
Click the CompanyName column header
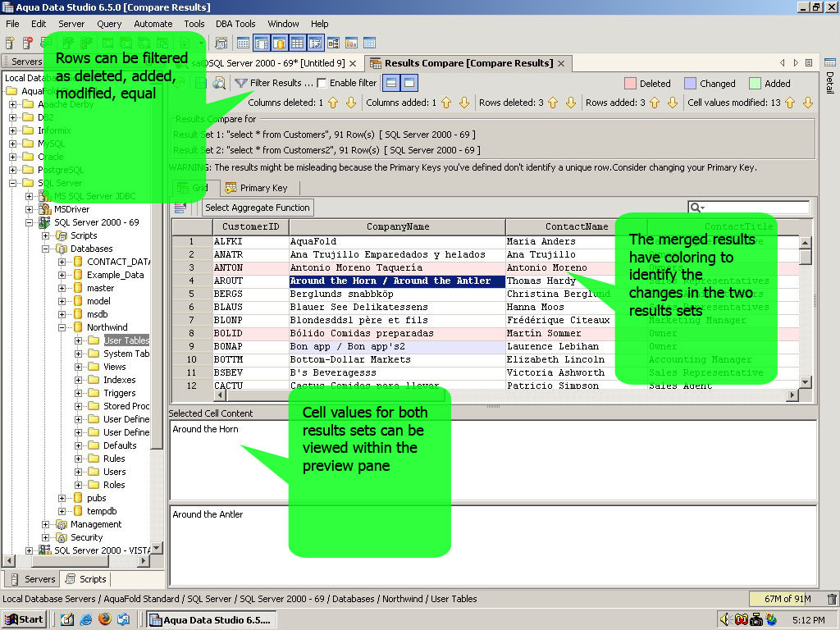pos(398,226)
